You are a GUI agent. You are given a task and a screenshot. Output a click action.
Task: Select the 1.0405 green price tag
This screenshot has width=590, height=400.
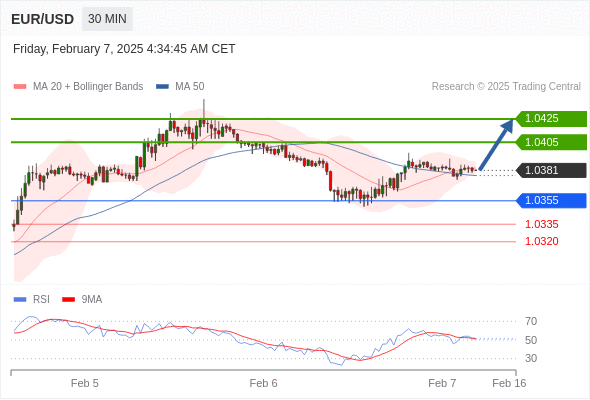click(x=551, y=142)
